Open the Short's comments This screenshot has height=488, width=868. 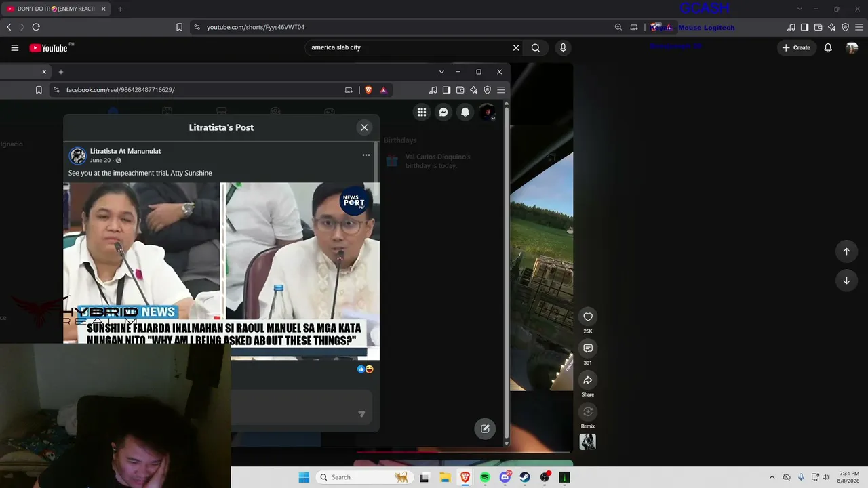(588, 348)
